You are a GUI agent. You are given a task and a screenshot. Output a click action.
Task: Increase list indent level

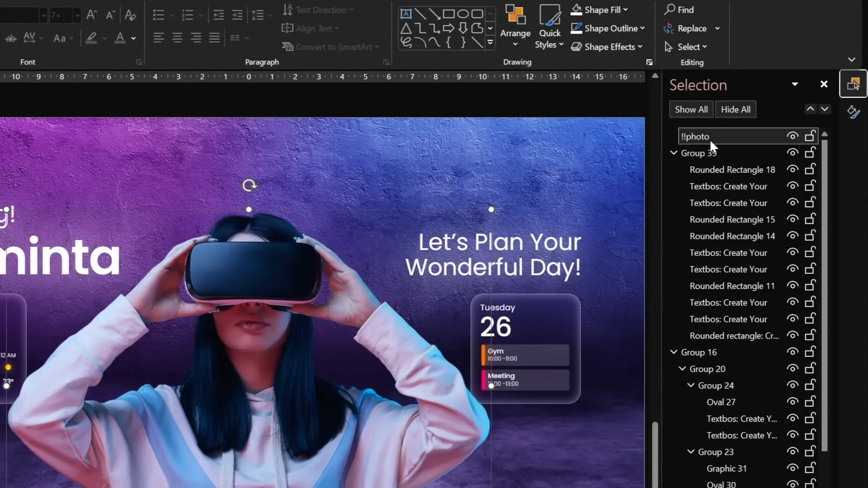pyautogui.click(x=237, y=15)
